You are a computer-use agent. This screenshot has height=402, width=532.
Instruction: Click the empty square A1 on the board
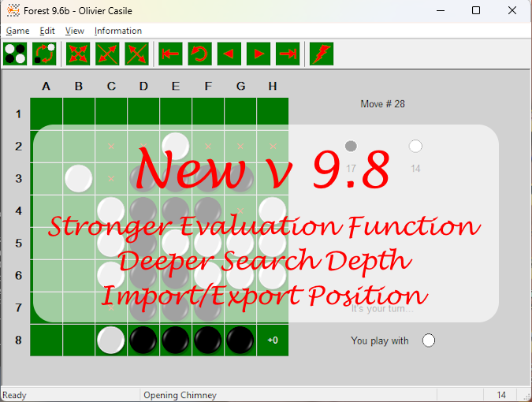pos(46,114)
